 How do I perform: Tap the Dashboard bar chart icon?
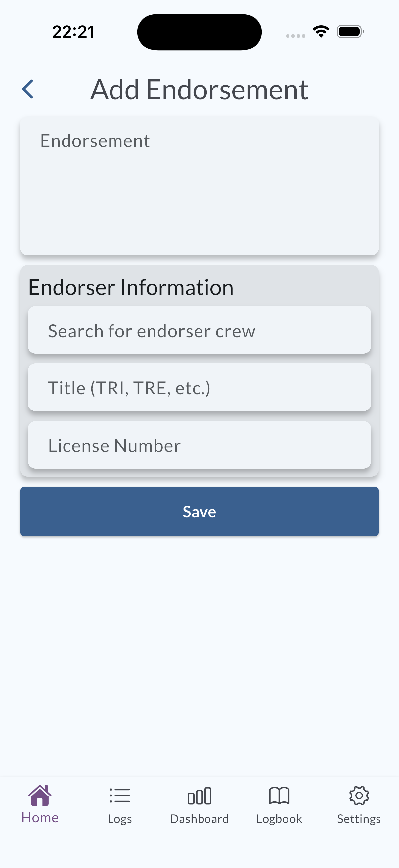pyautogui.click(x=199, y=796)
